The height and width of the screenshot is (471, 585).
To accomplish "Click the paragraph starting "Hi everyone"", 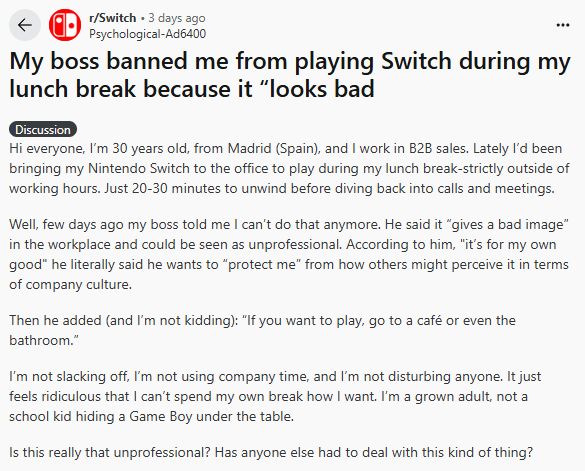I will [x=289, y=168].
